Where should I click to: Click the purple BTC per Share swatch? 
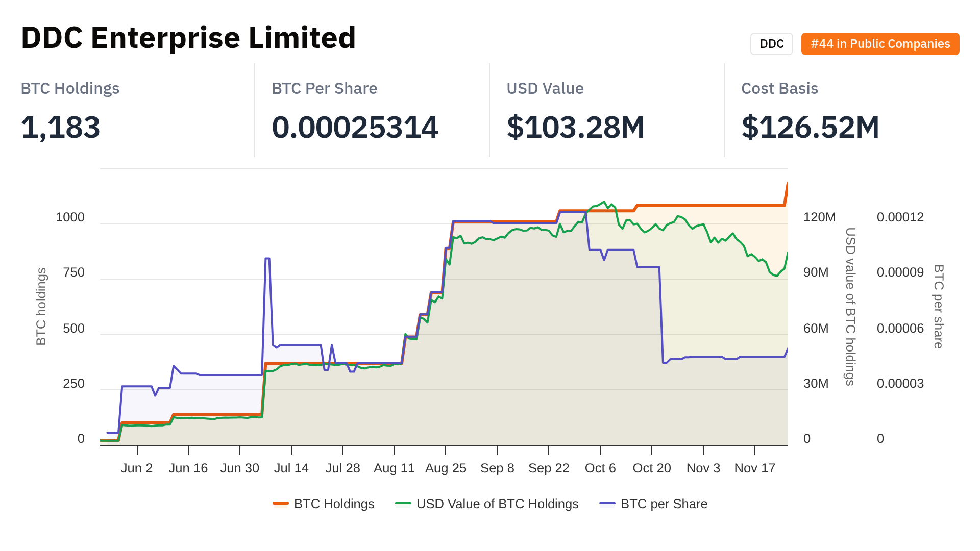(x=607, y=504)
